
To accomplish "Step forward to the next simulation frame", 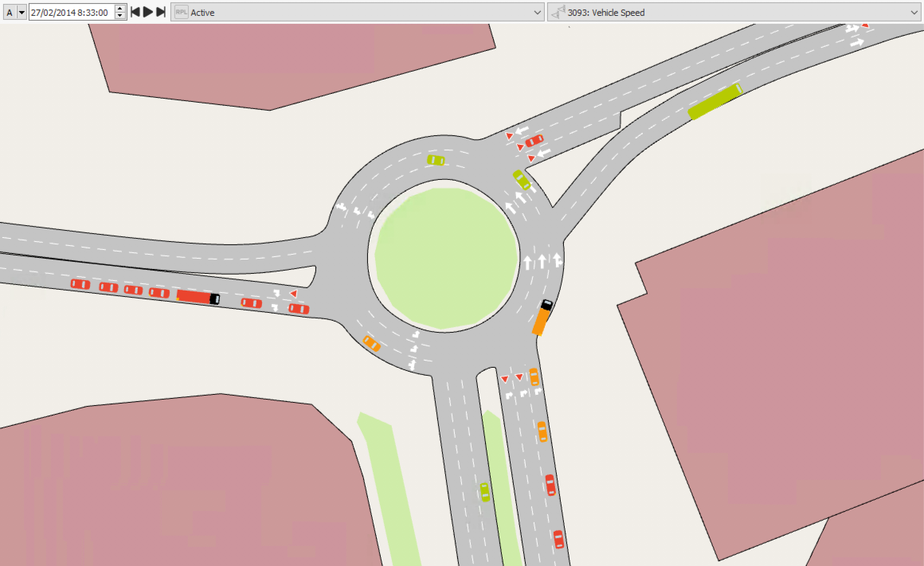I will tap(161, 13).
